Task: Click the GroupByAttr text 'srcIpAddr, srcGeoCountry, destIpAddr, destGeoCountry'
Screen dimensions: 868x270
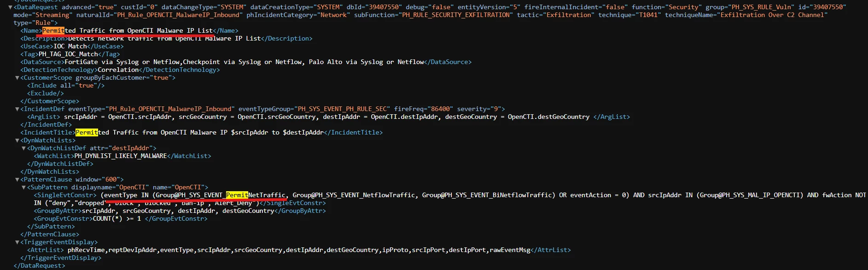Action: [178, 211]
